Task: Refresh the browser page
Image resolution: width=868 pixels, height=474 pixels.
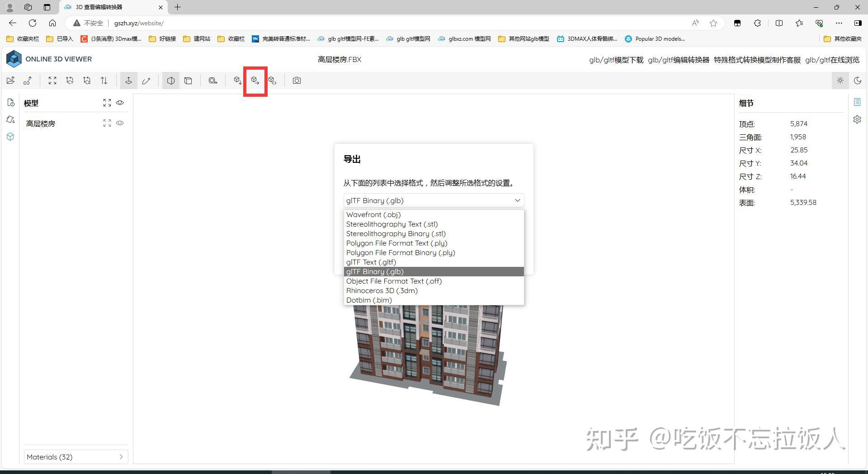Action: [x=33, y=23]
